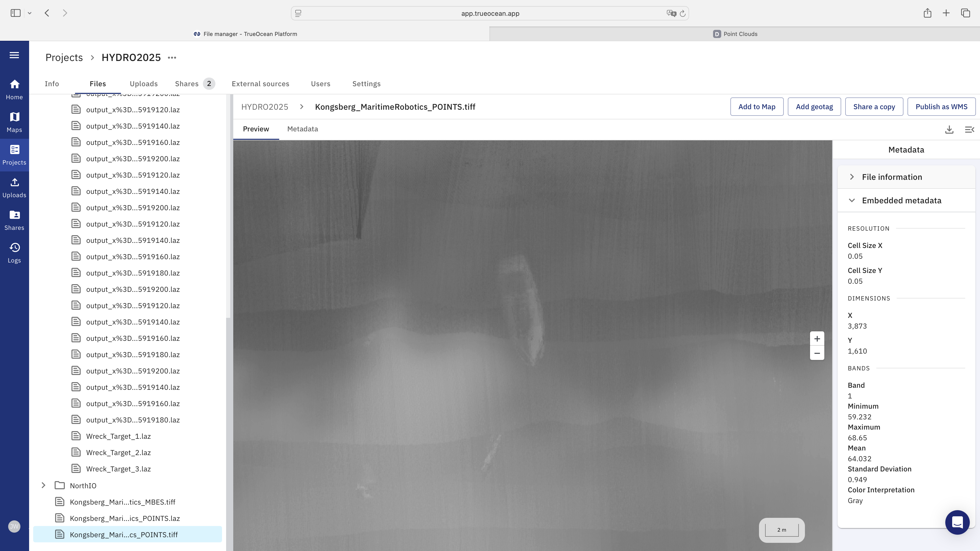Open the hamburger menu in the sidebar
Viewport: 980px width, 551px height.
(x=14, y=55)
